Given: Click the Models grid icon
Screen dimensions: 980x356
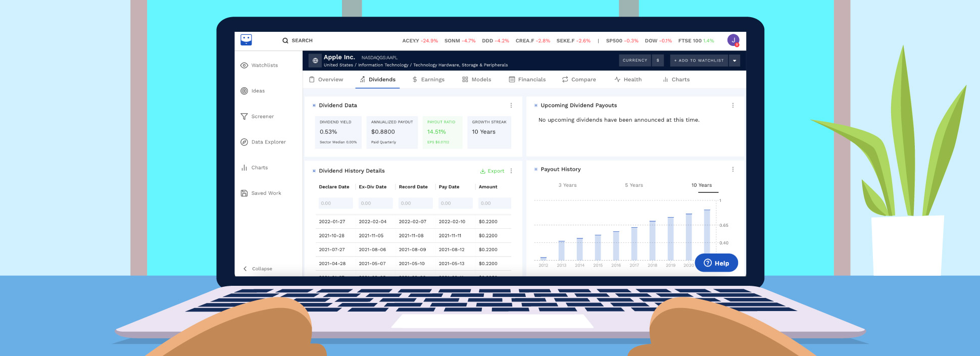Looking at the screenshot, I should [465, 79].
